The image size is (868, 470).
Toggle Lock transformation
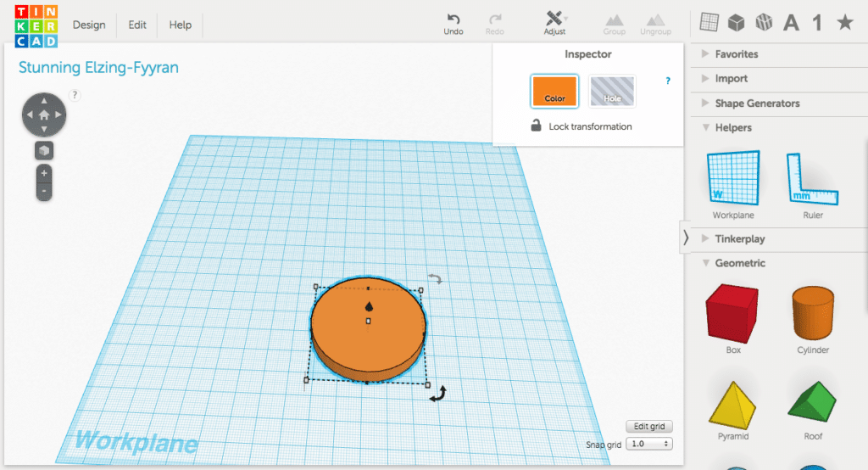pyautogui.click(x=581, y=126)
